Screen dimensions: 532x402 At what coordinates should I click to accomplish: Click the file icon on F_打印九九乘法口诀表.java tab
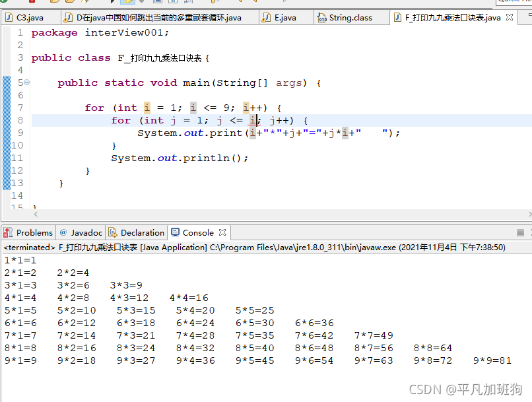point(397,17)
